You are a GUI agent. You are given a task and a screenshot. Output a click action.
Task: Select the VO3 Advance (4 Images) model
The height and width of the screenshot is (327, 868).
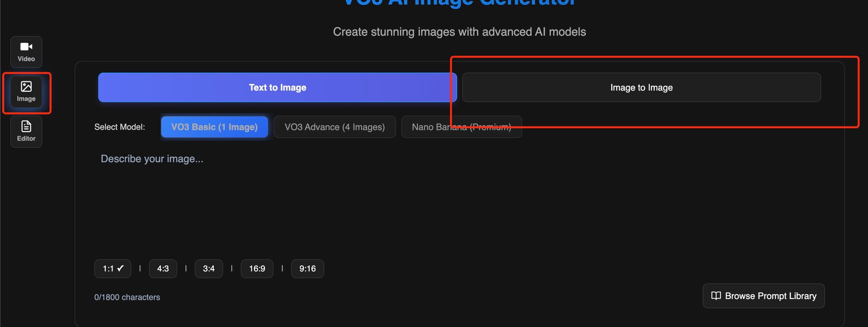click(x=335, y=127)
